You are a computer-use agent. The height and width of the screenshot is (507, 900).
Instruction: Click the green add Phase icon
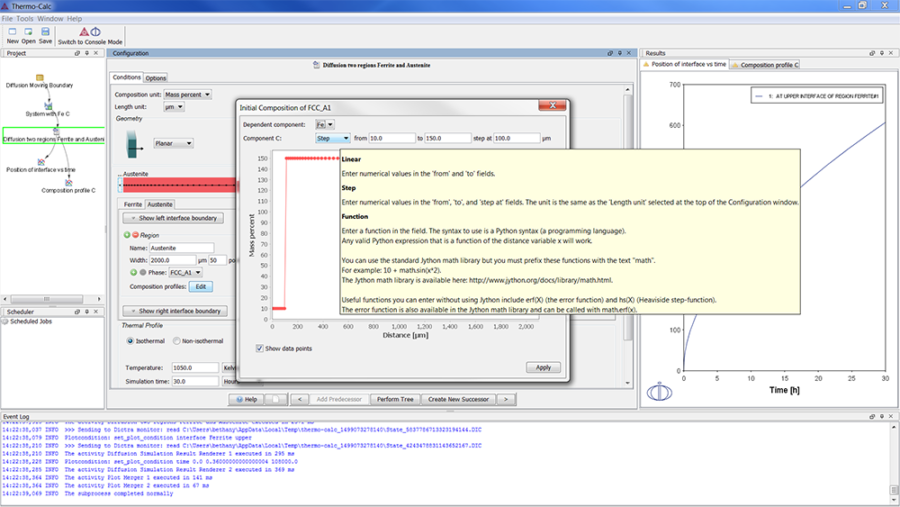point(133,272)
